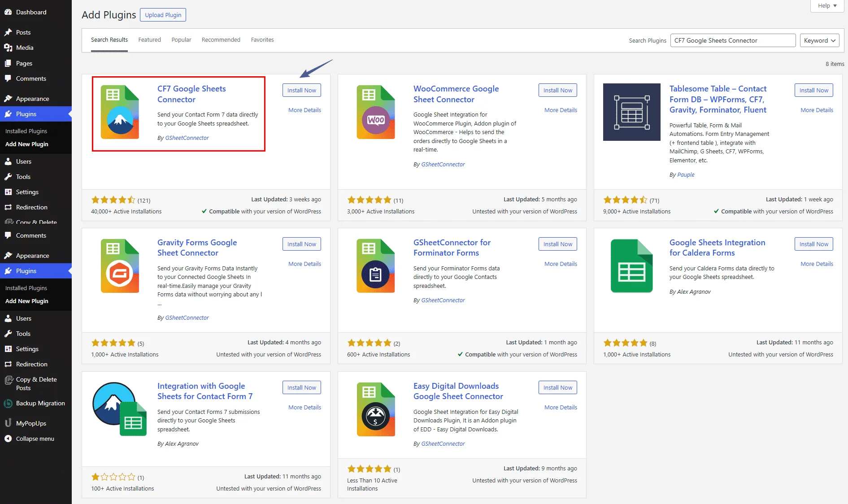Open the Backup Migration icon

8,403
